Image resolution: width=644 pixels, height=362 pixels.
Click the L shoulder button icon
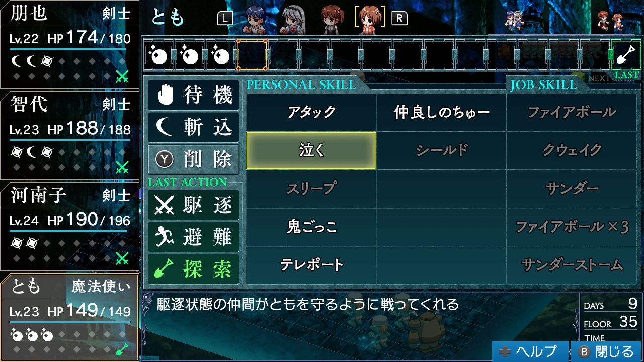tap(225, 19)
